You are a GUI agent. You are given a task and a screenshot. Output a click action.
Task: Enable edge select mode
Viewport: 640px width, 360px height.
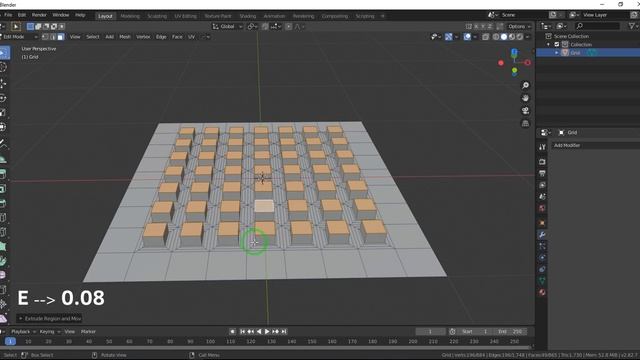53,37
